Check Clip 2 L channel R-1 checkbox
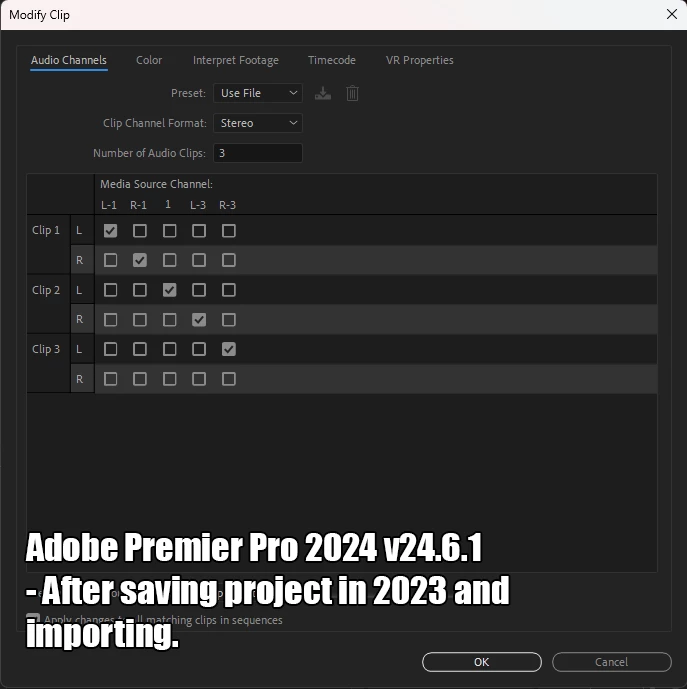The image size is (687, 689). click(140, 290)
